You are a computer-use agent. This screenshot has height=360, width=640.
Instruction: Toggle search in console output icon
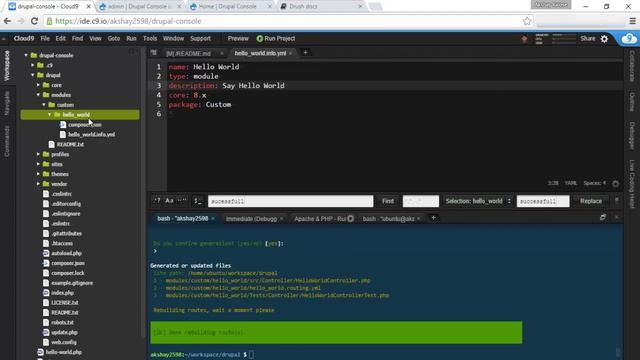[x=198, y=200]
